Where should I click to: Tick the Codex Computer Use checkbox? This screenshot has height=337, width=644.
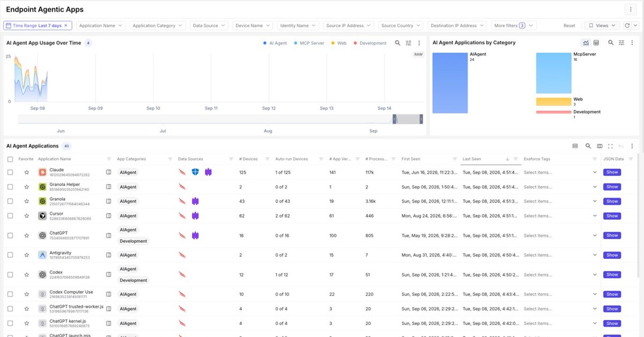click(10, 294)
